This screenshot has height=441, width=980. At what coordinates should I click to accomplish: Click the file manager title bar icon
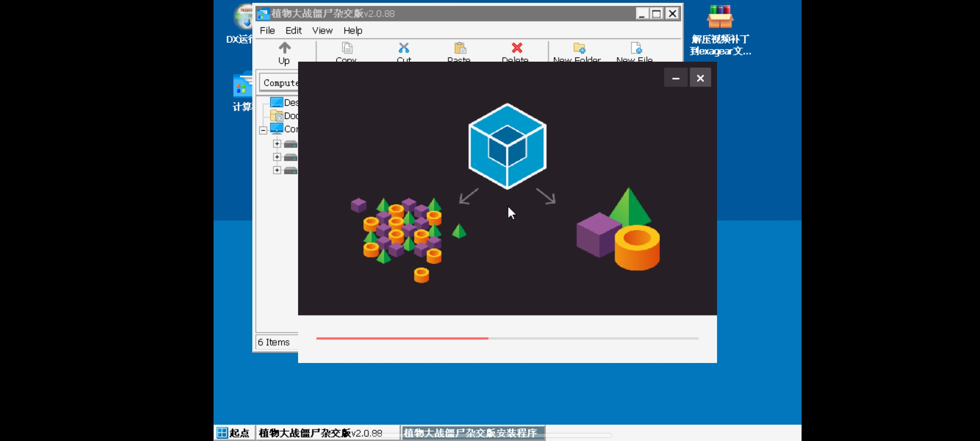tap(263, 14)
